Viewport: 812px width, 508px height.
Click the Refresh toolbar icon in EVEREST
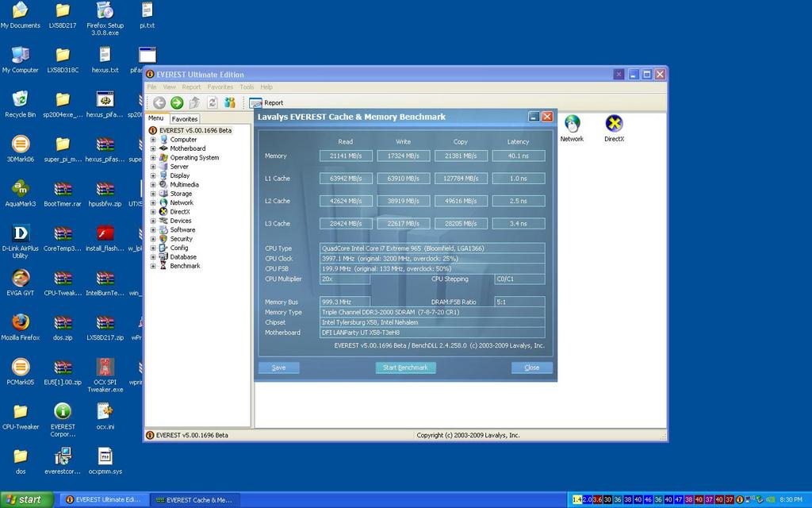tap(213, 102)
